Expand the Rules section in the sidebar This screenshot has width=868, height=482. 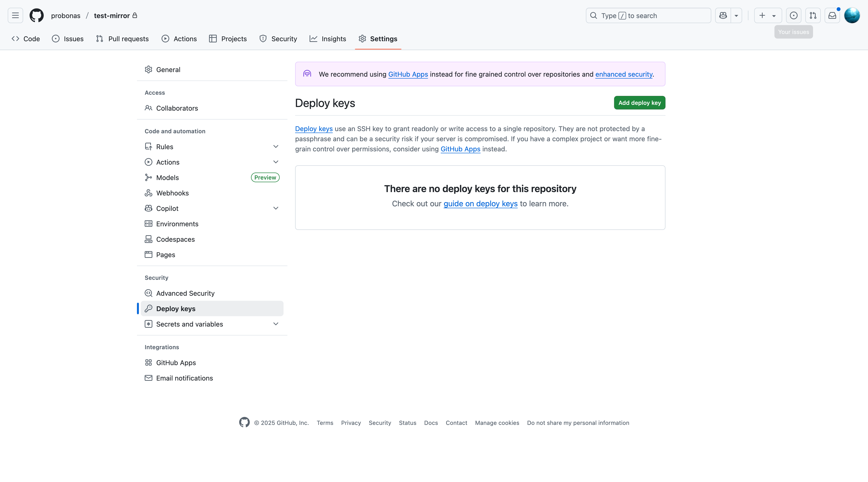(276, 147)
